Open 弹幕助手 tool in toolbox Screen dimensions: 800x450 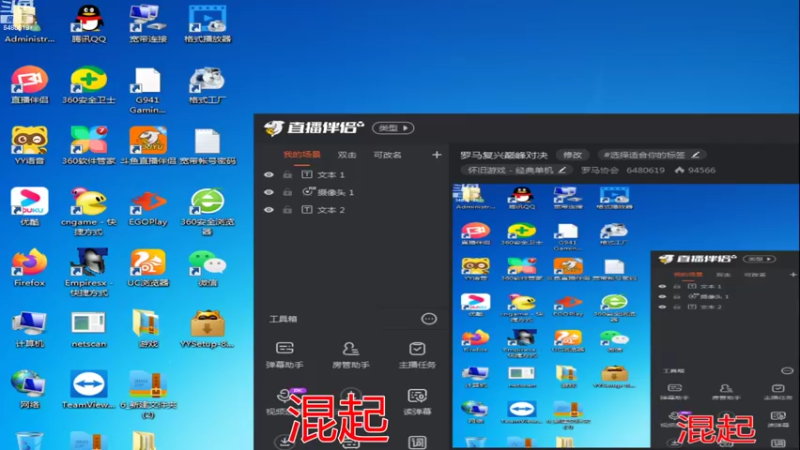pos(285,356)
